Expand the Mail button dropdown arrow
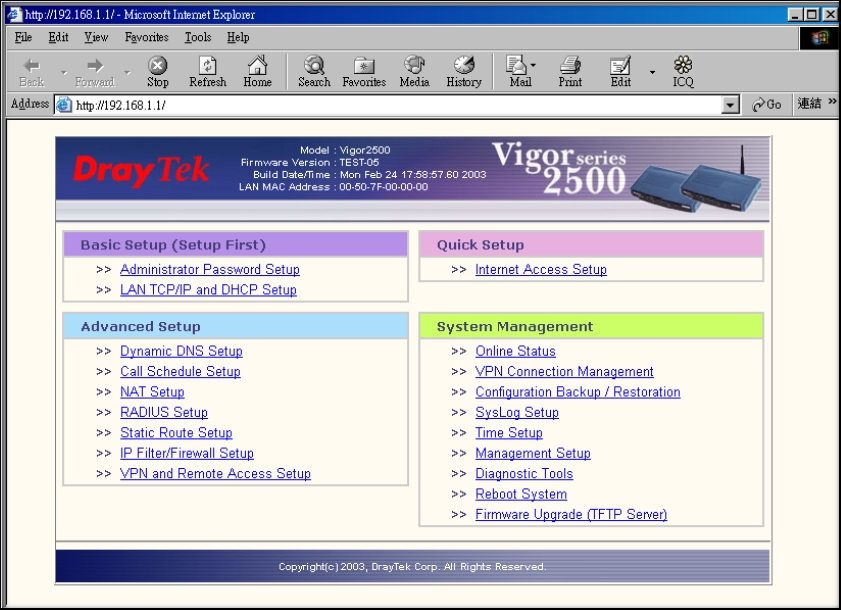 tap(533, 65)
